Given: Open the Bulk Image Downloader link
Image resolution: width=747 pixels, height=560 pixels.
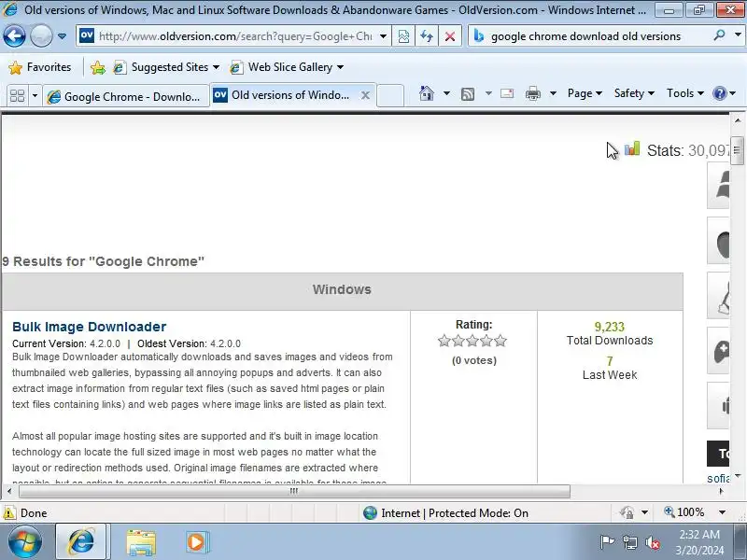Looking at the screenshot, I should tap(89, 327).
